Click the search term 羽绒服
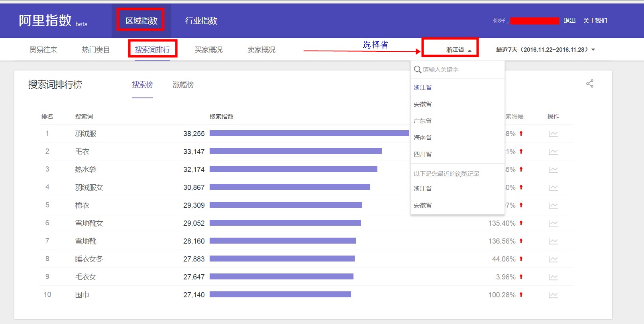Viewport: 644px width, 324px height. (86, 134)
